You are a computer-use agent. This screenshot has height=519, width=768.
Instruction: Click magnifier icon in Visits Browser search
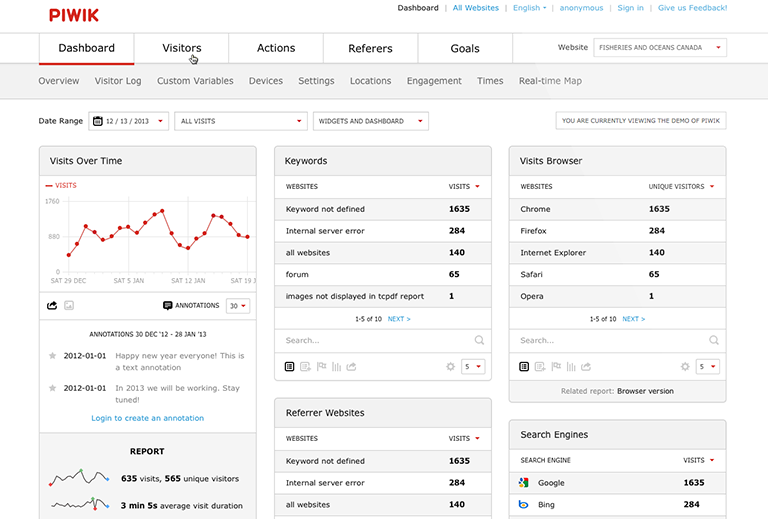point(714,340)
